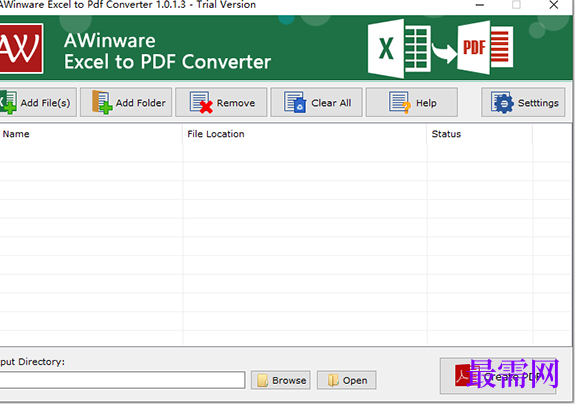
Task: Click the Add File(s) button
Action: click(x=38, y=102)
